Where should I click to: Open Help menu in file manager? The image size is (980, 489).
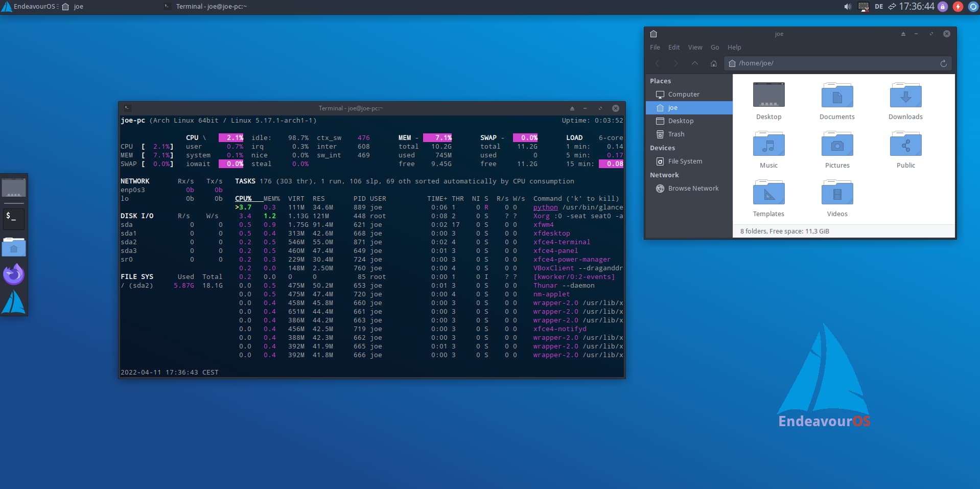tap(734, 47)
